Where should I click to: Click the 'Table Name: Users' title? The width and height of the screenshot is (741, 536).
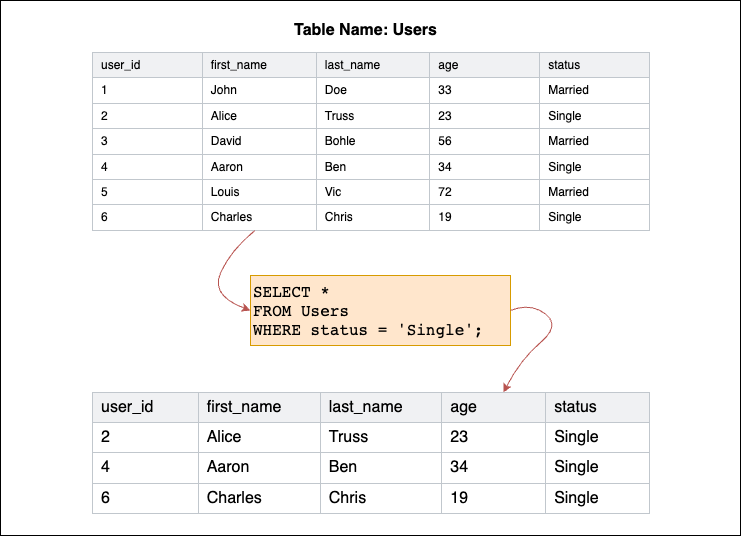click(365, 30)
